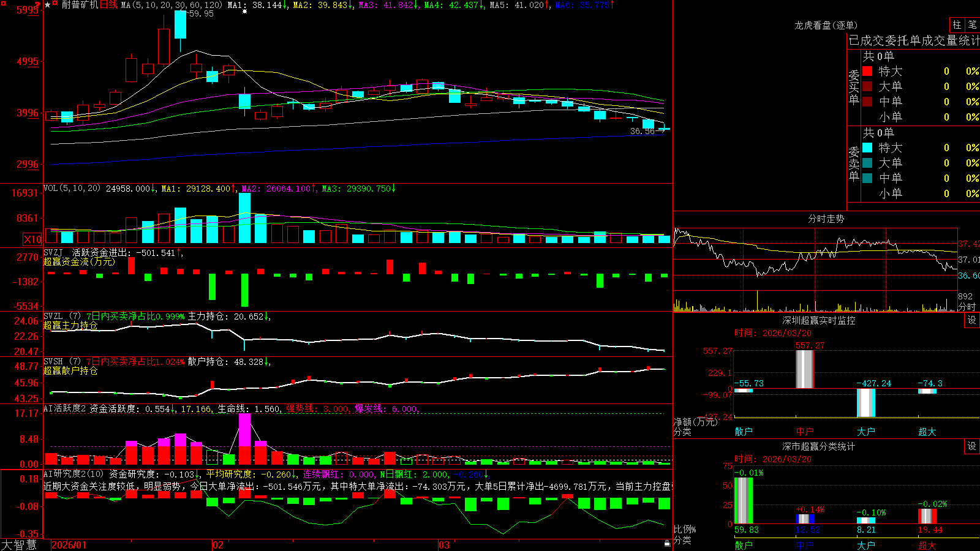Click the dark red 中单 buy-order swatch

pyautogui.click(x=867, y=102)
